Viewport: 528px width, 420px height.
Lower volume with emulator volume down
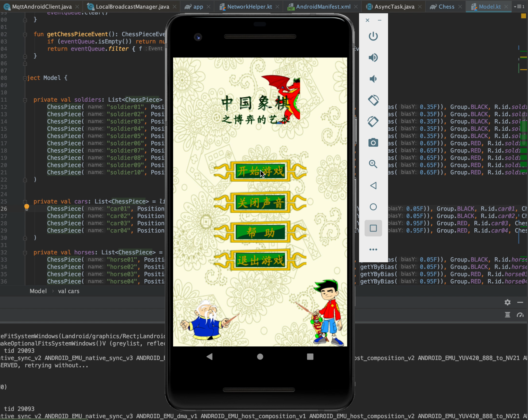click(373, 79)
